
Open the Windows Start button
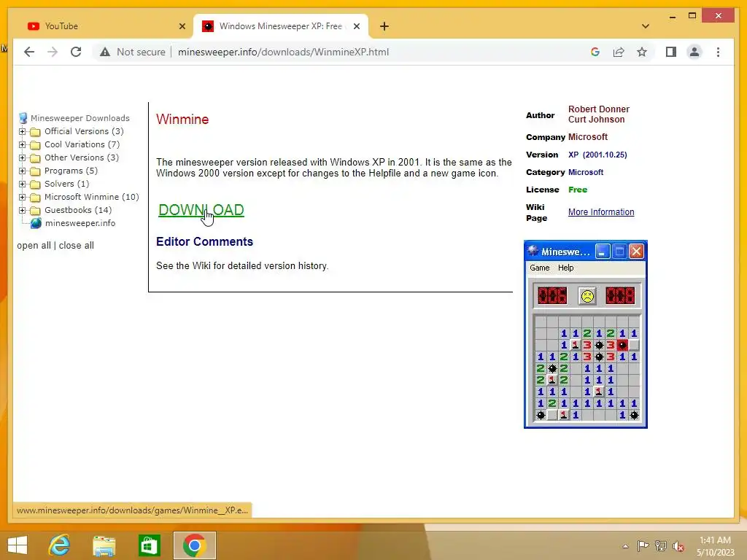coord(18,545)
